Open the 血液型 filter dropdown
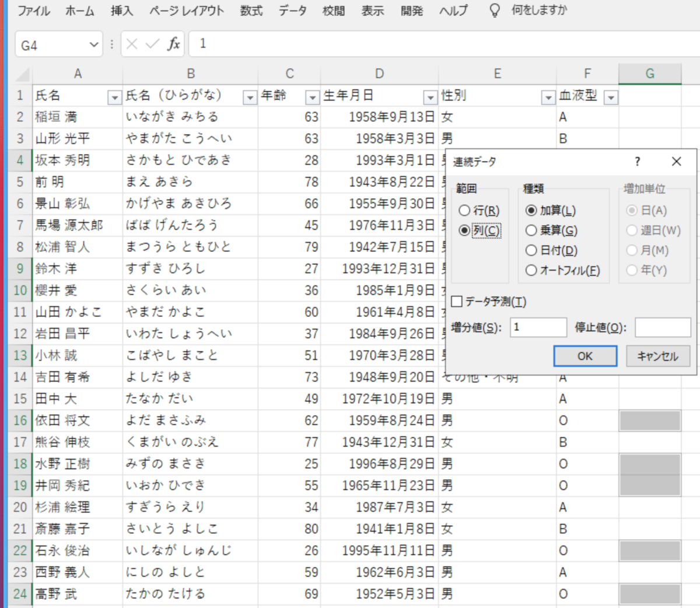The height and width of the screenshot is (608, 700). [x=610, y=97]
